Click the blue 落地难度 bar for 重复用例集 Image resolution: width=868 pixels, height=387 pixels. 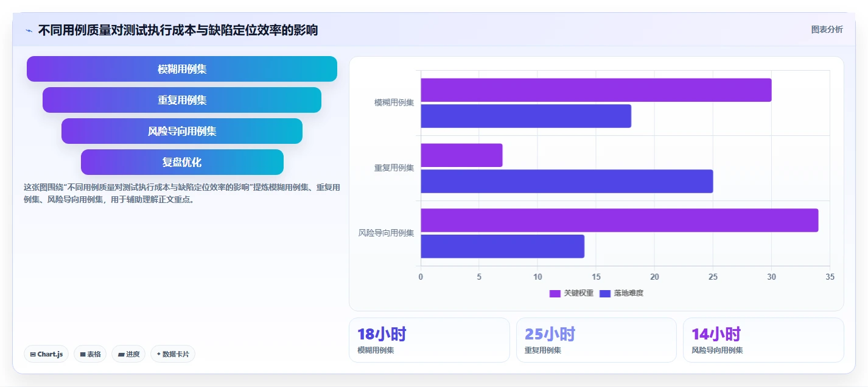coord(567,182)
